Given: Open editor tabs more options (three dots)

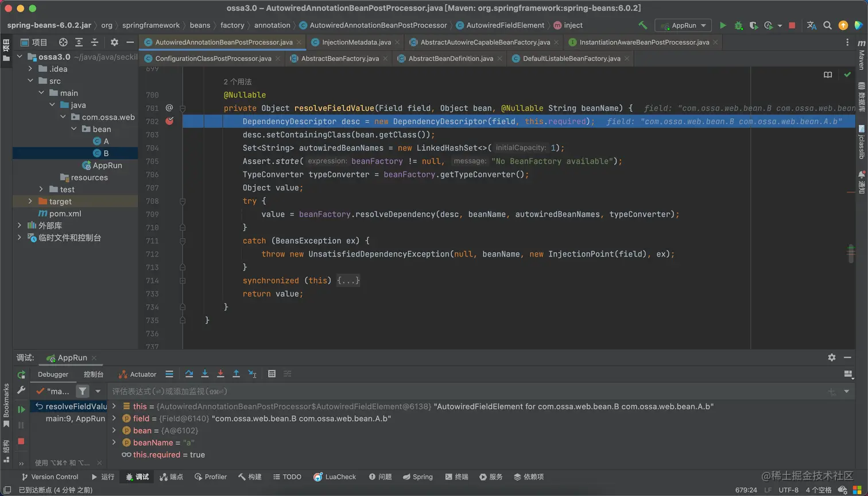Looking at the screenshot, I should pos(847,42).
